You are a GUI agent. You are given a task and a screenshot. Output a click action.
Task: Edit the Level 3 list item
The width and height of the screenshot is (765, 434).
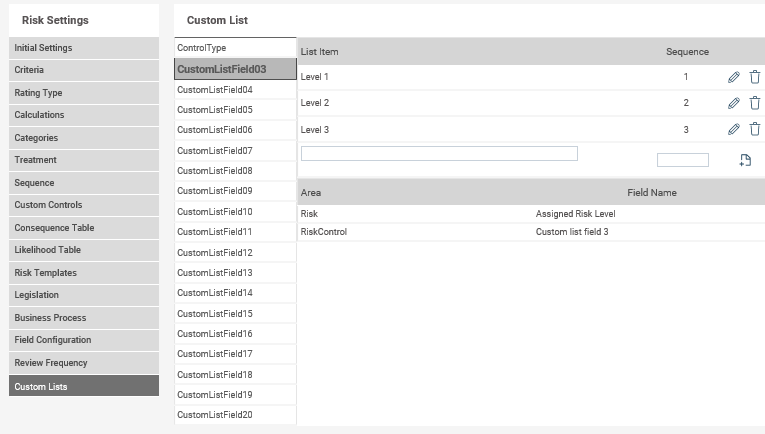point(733,129)
